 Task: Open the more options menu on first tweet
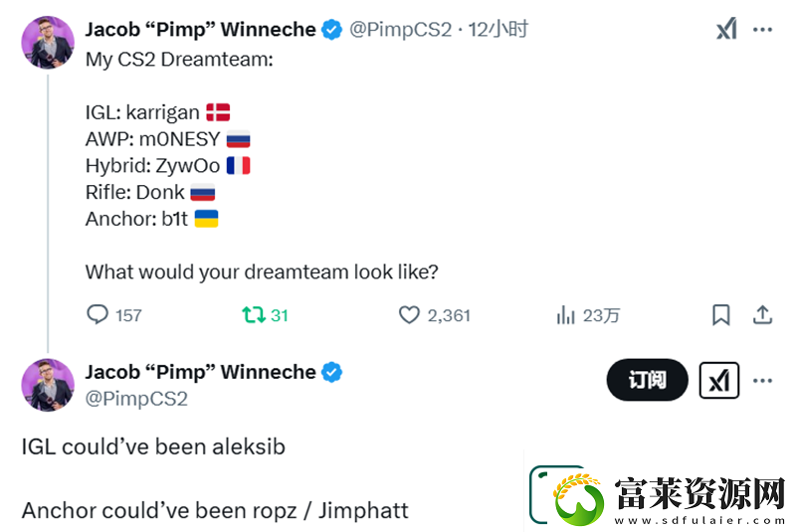tap(762, 30)
